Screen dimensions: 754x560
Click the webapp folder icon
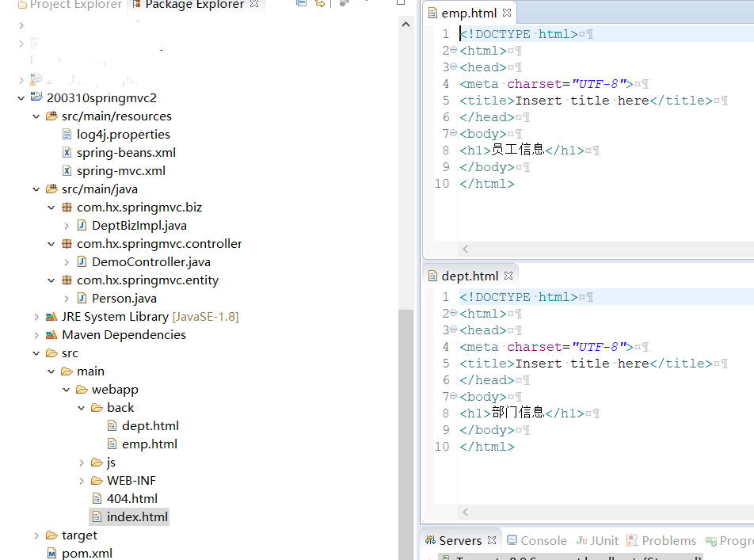[x=82, y=389]
